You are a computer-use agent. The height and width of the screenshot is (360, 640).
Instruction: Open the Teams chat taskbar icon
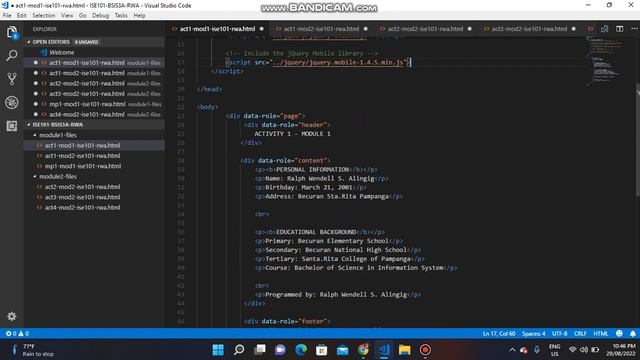[280, 350]
